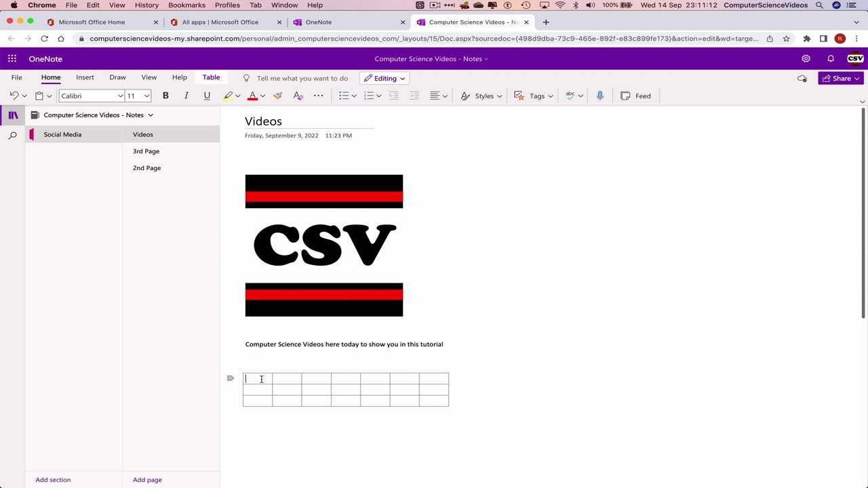Expand bullet list style arrow
This screenshot has height=488, width=868.
coord(354,96)
